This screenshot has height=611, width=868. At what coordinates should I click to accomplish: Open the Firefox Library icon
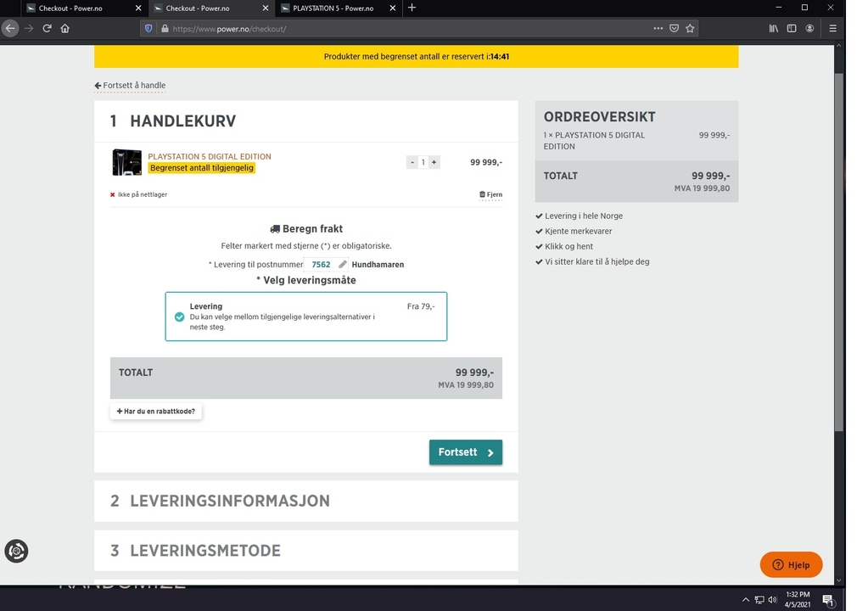tap(773, 28)
